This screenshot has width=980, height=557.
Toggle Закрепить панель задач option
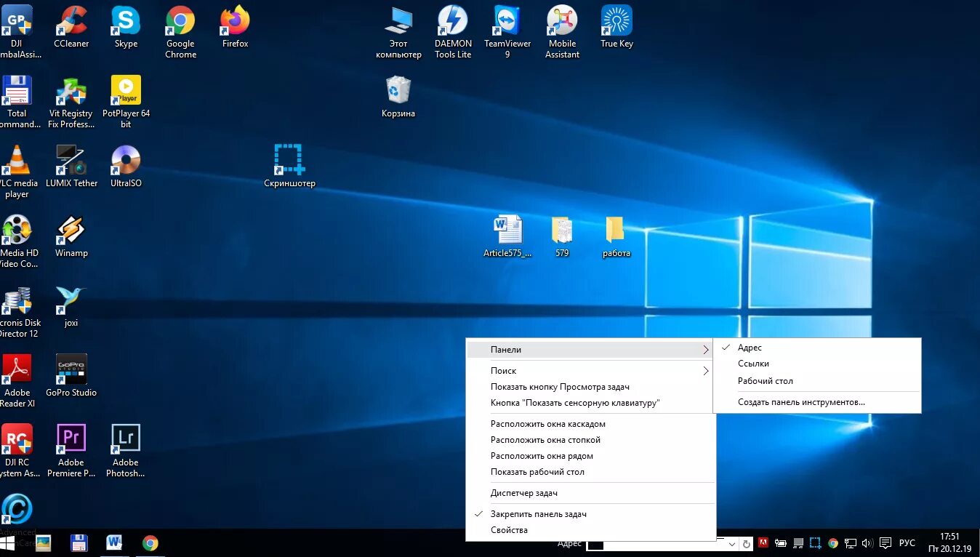[590, 514]
